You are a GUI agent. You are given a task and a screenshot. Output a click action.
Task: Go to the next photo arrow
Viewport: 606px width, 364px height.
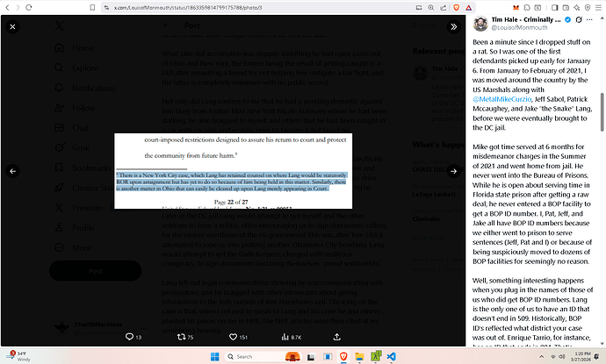pyautogui.click(x=453, y=172)
